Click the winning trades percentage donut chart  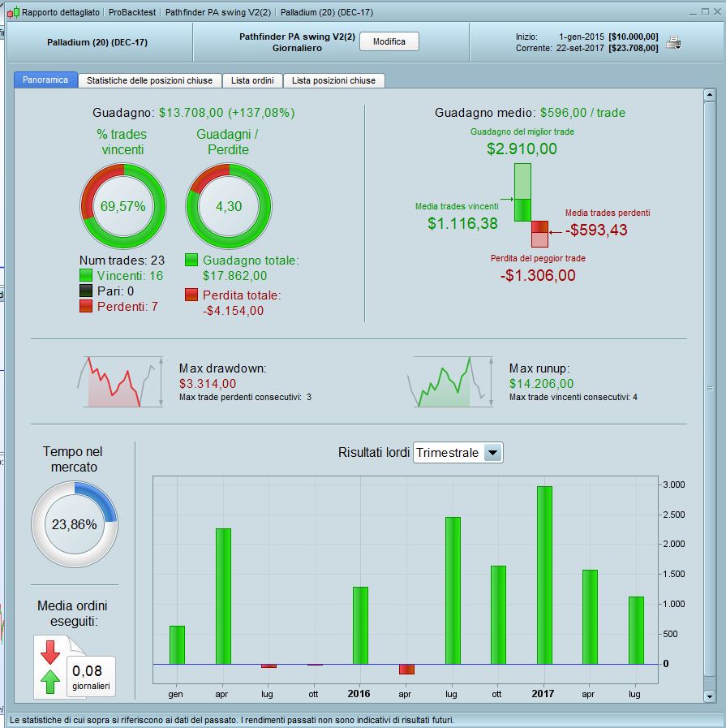point(123,205)
